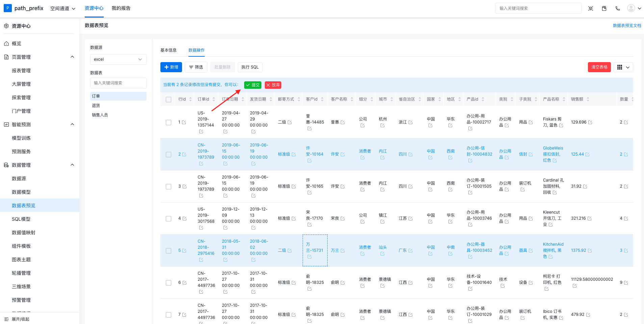Edit row 1 行id cell icon
644x324 pixels.
(184, 122)
